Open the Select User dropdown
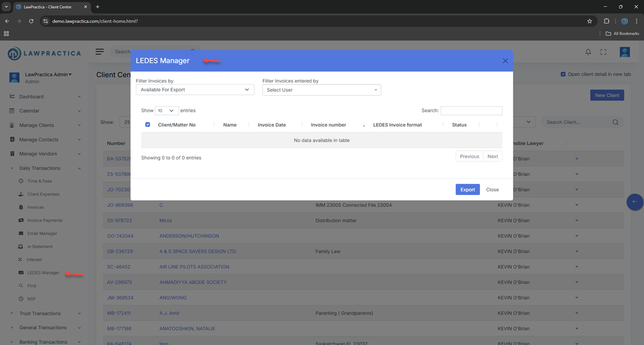The width and height of the screenshot is (644, 345). click(x=321, y=90)
